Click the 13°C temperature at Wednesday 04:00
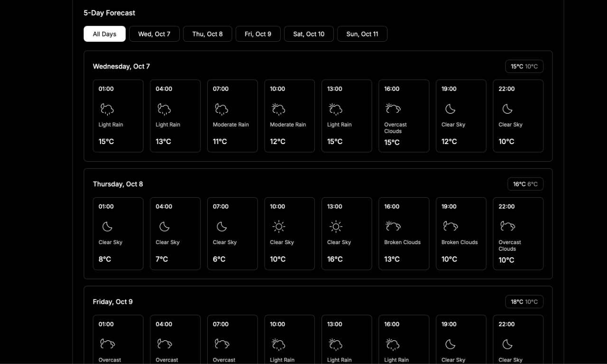 pyautogui.click(x=163, y=142)
